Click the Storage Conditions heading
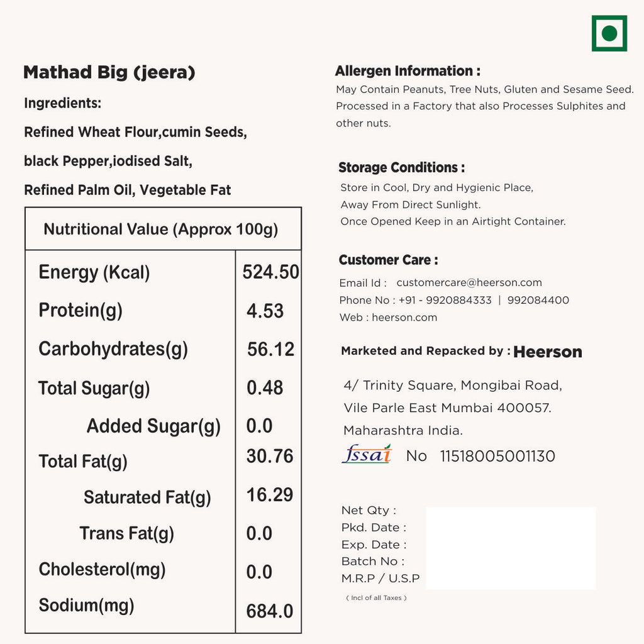The height and width of the screenshot is (644, 644). pyautogui.click(x=401, y=168)
